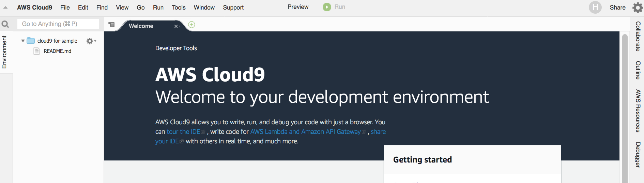The image size is (644, 183).
Task: Open the AWS Cloud9 menu
Action: (x=34, y=7)
